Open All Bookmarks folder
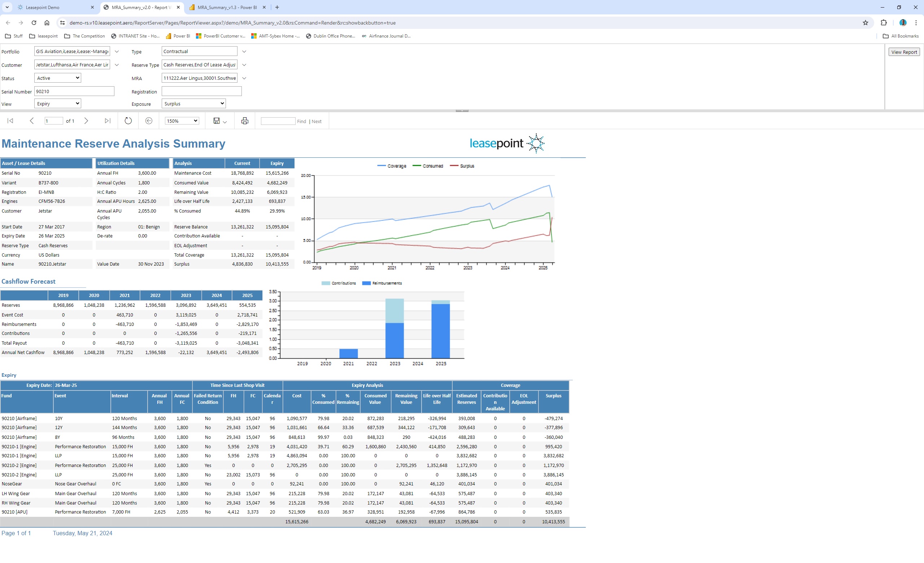This screenshot has height=563, width=924. 901,36
